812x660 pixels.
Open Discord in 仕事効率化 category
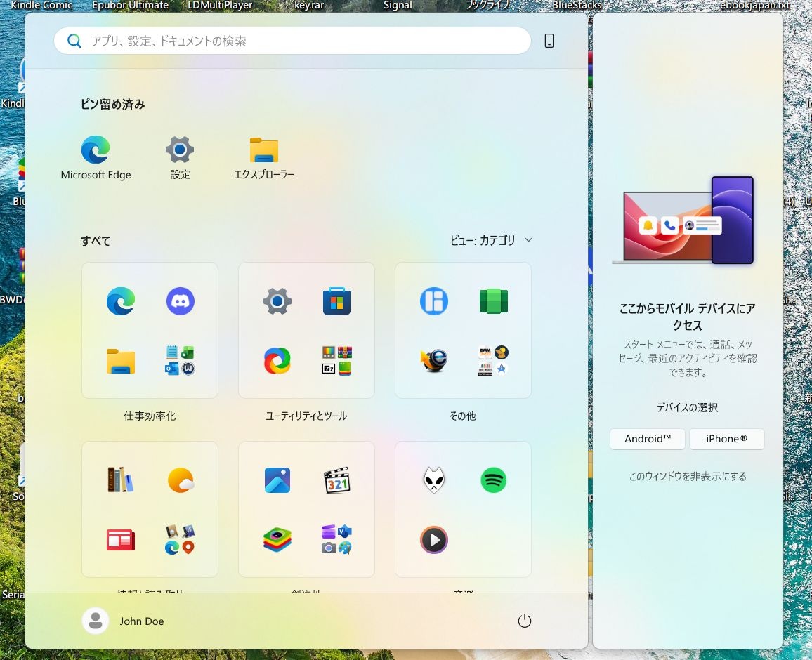[181, 301]
